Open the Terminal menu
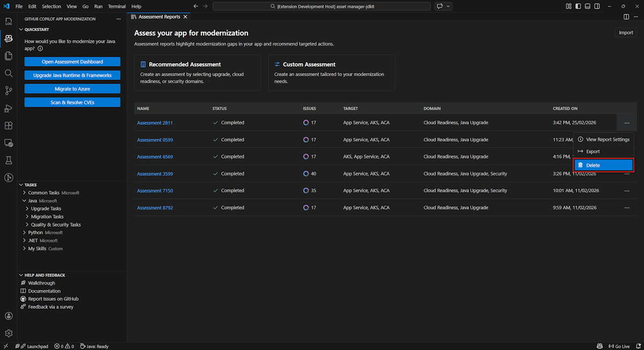644x350 pixels. [116, 6]
